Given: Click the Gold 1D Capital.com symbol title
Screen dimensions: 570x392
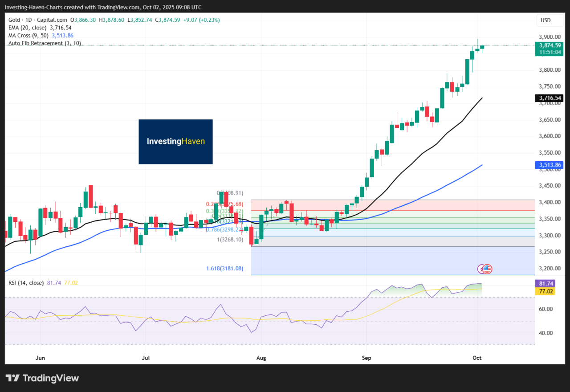Looking at the screenshot, I should tap(38, 20).
